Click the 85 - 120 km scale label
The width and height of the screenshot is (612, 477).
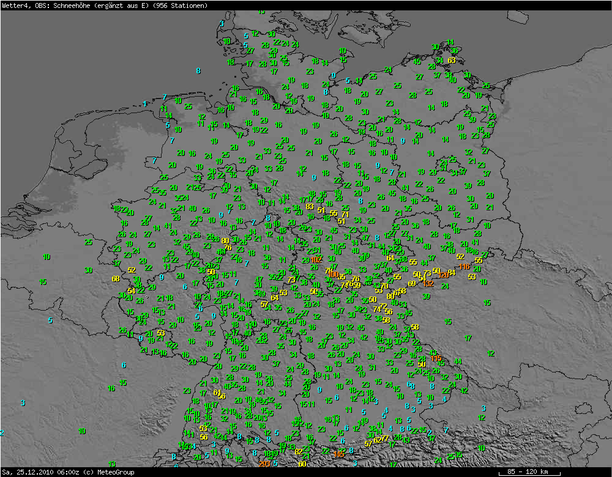[x=528, y=471]
